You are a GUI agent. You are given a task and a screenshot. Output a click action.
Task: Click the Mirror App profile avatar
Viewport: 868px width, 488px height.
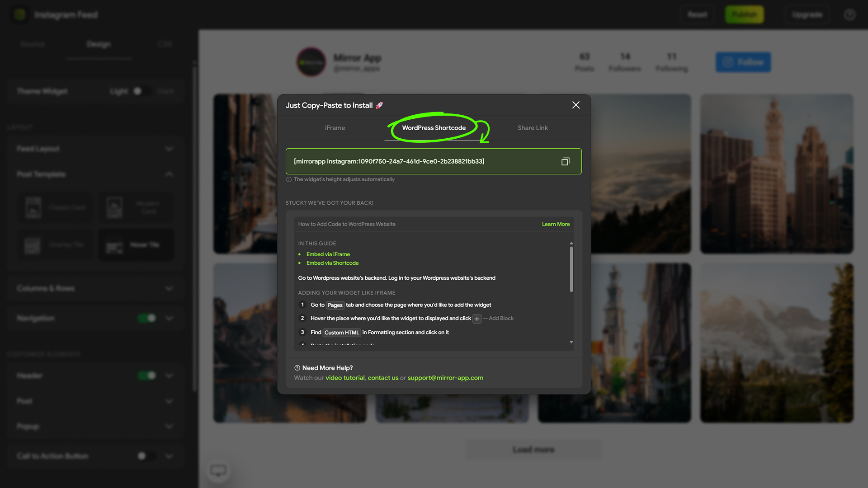pyautogui.click(x=311, y=62)
